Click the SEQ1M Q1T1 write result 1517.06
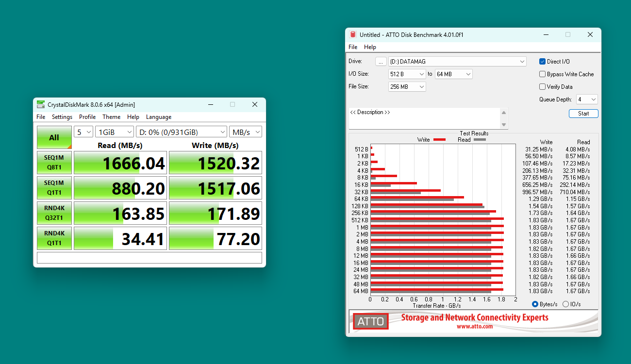This screenshot has width=631, height=364. click(216, 188)
